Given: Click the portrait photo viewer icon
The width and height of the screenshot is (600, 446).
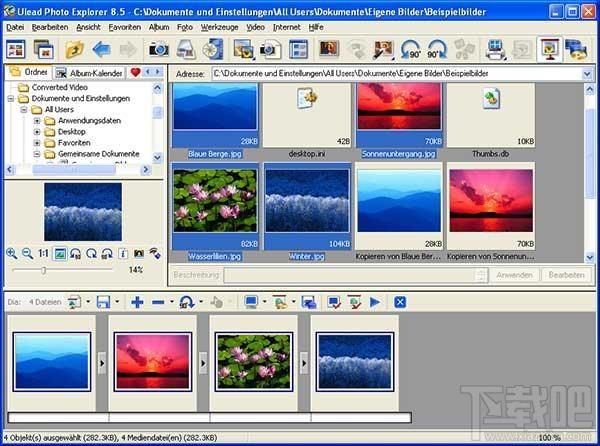Looking at the screenshot, I should click(x=328, y=49).
